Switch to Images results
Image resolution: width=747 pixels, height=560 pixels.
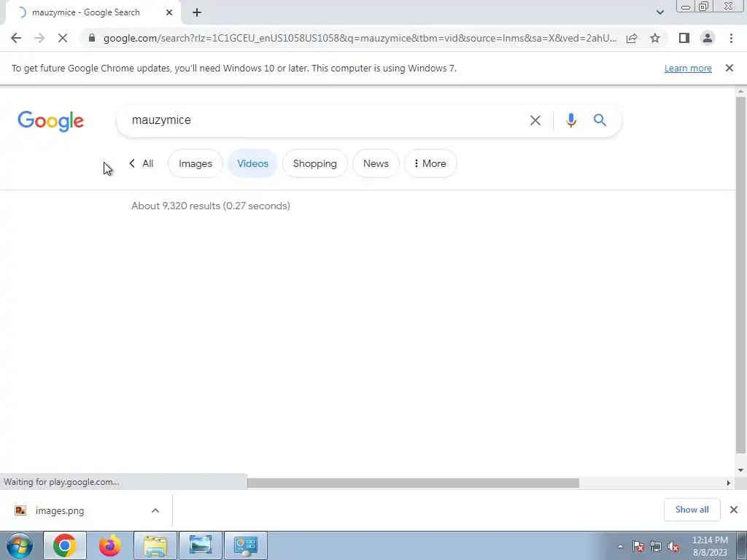coord(196,163)
